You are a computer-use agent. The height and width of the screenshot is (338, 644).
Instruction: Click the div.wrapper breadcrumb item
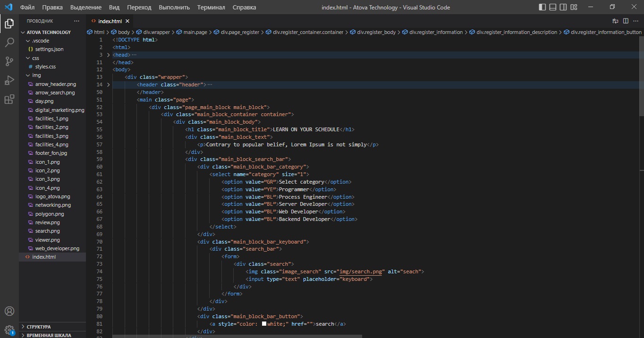coord(157,32)
